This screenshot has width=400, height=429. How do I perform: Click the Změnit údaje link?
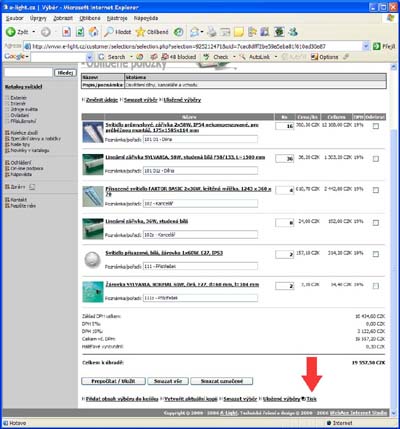click(102, 100)
